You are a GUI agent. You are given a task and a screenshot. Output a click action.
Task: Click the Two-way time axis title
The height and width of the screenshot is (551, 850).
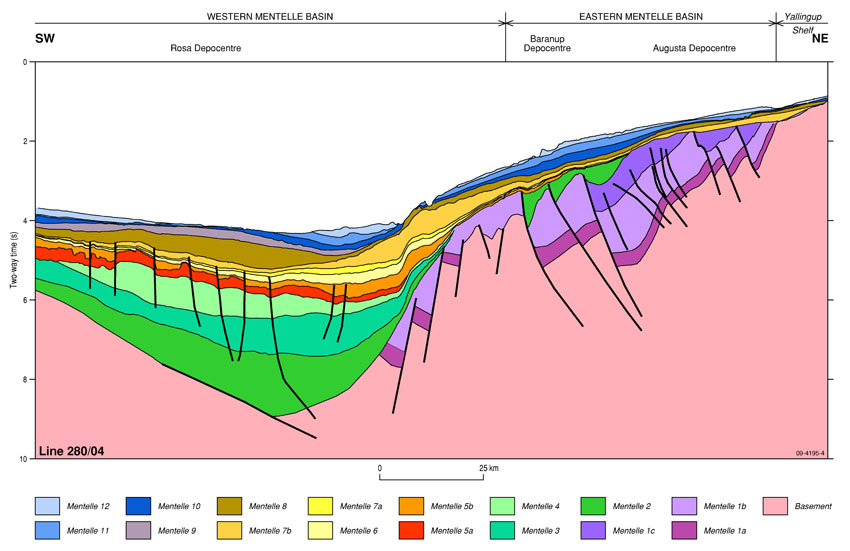tap(14, 258)
